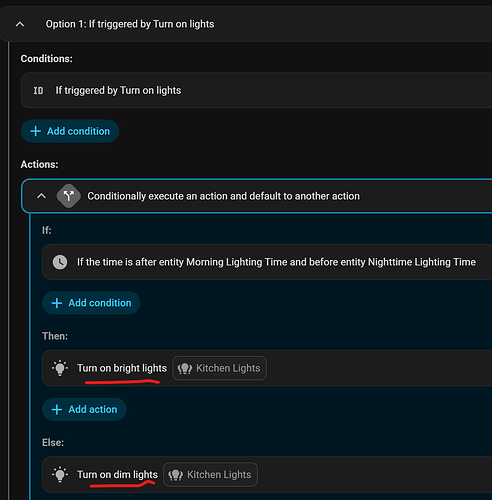
Task: Open the 'Turn on bright lights' action
Action: pos(267,368)
